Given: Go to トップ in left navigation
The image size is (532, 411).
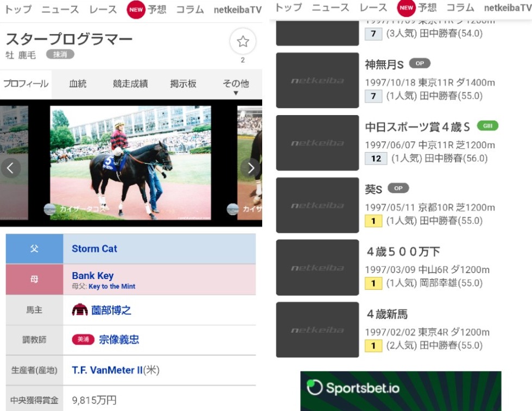Looking at the screenshot, I should point(18,10).
